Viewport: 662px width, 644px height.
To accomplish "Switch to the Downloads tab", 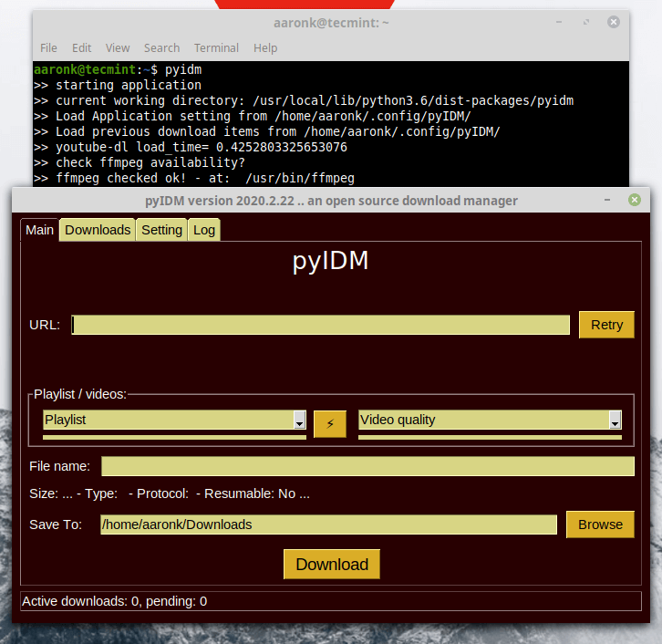I will click(98, 230).
